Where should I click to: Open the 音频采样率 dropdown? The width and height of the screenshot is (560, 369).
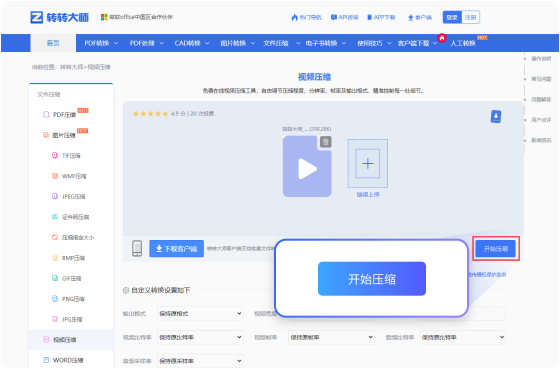[x=200, y=361]
